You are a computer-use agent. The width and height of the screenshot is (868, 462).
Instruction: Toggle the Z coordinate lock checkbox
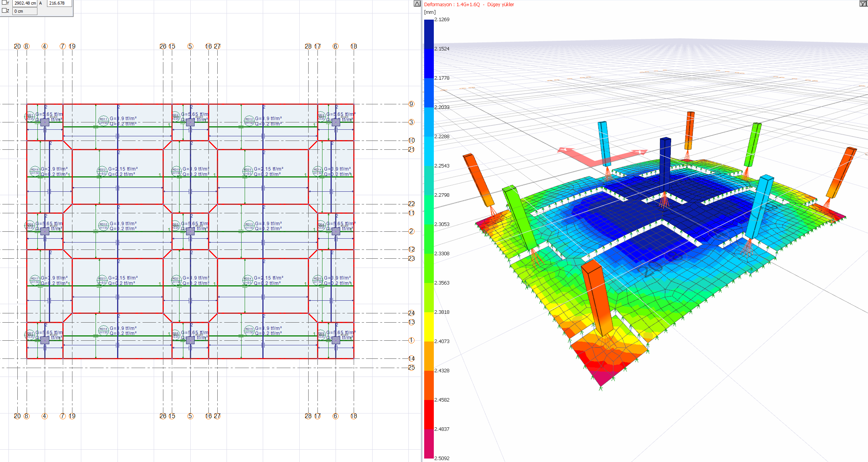pyautogui.click(x=4, y=11)
